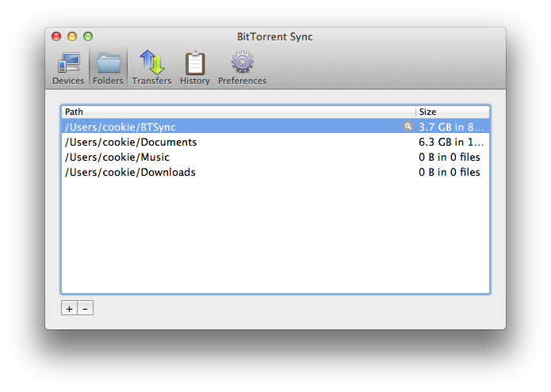This screenshot has height=392, width=551.
Task: Add a new folder with the plus button
Action: tap(70, 308)
